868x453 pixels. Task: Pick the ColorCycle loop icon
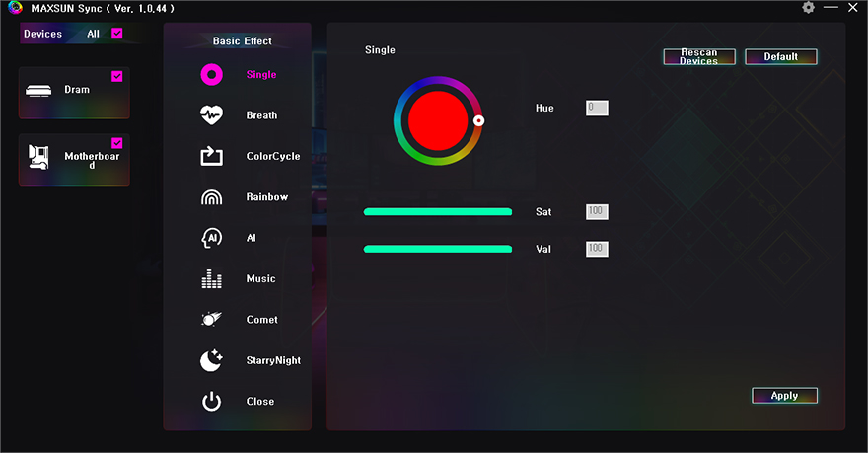click(x=211, y=156)
